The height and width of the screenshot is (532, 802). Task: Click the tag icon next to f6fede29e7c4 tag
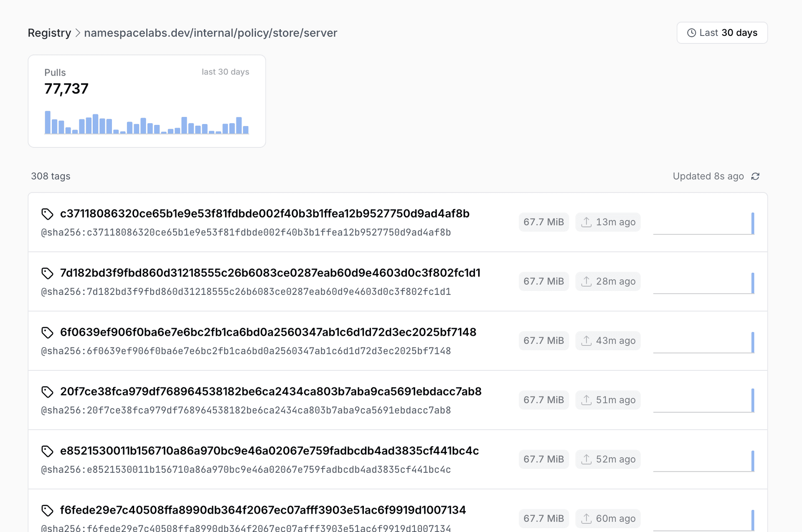[47, 510]
